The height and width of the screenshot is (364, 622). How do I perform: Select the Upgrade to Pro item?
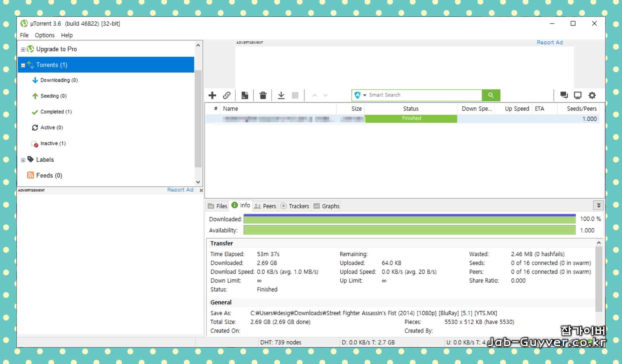pos(106,49)
